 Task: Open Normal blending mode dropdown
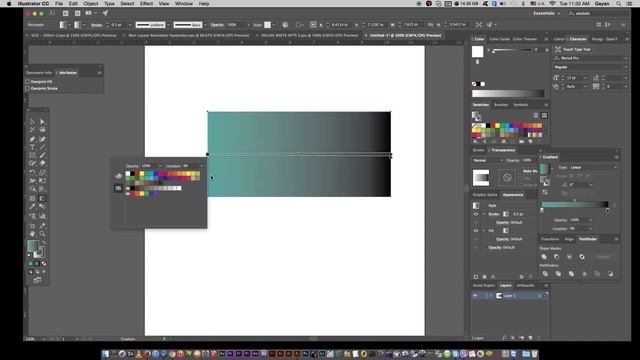tap(487, 160)
